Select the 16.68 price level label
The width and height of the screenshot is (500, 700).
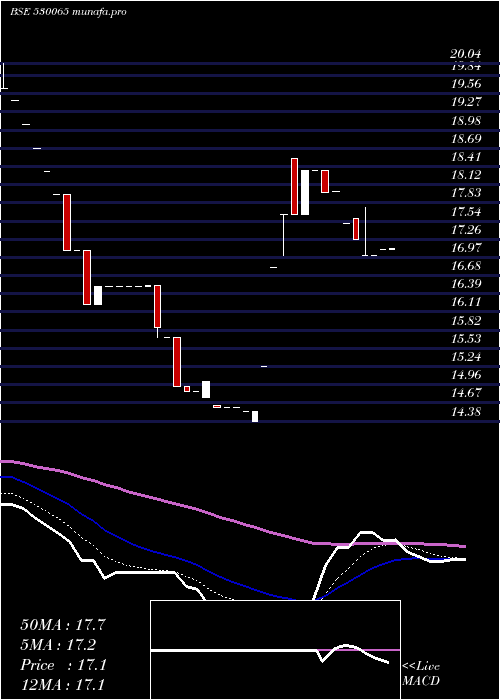466,266
